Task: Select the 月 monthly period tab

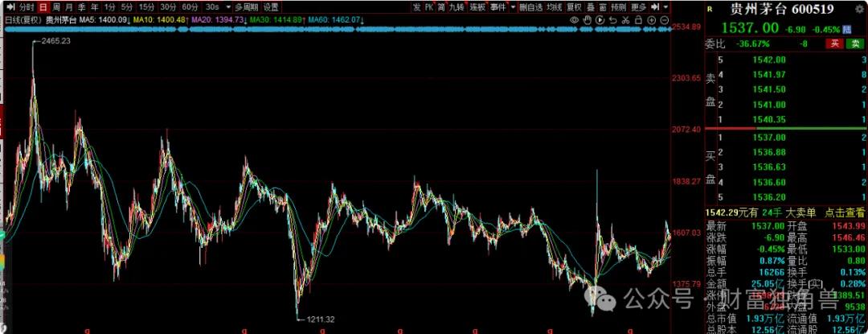Action: pyautogui.click(x=68, y=7)
